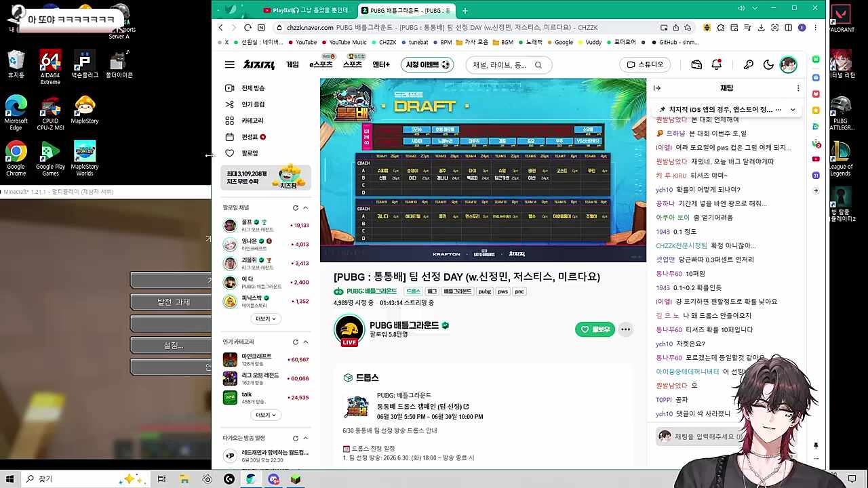Refresh the 인기 카테고리 list
Image resolution: width=868 pixels, height=488 pixels.
[296, 342]
